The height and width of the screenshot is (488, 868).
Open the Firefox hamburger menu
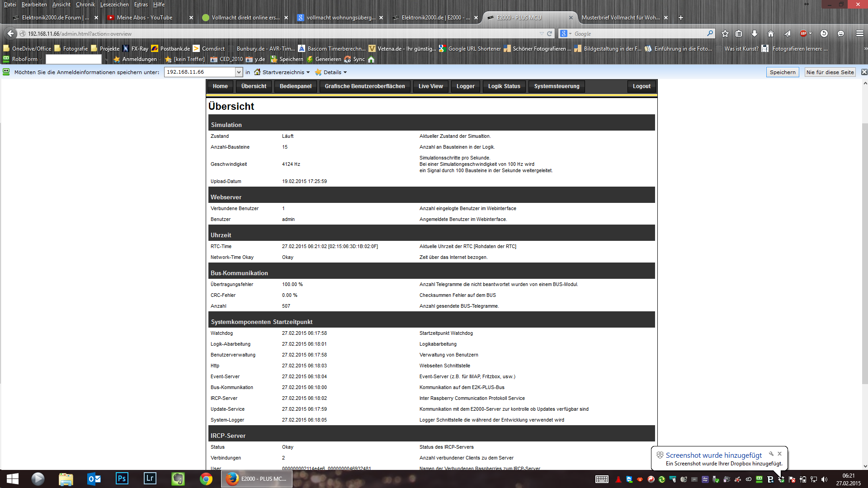pyautogui.click(x=859, y=33)
